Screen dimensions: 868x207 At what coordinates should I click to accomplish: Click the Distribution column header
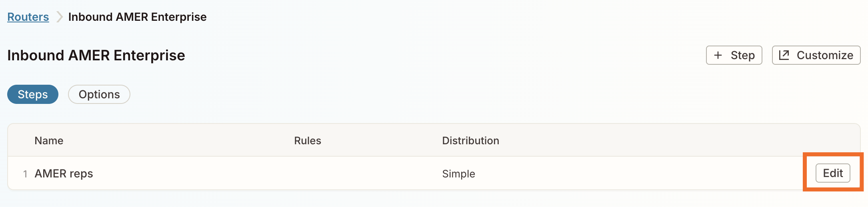(x=470, y=141)
